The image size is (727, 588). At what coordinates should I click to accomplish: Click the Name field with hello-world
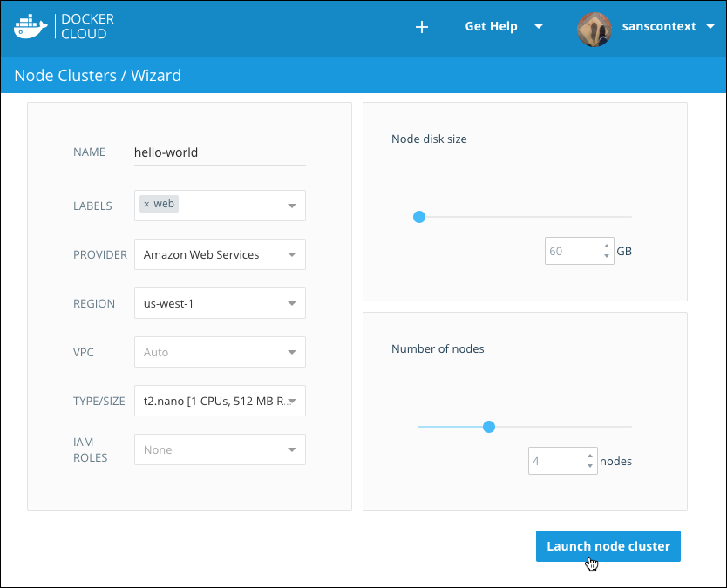coord(218,152)
